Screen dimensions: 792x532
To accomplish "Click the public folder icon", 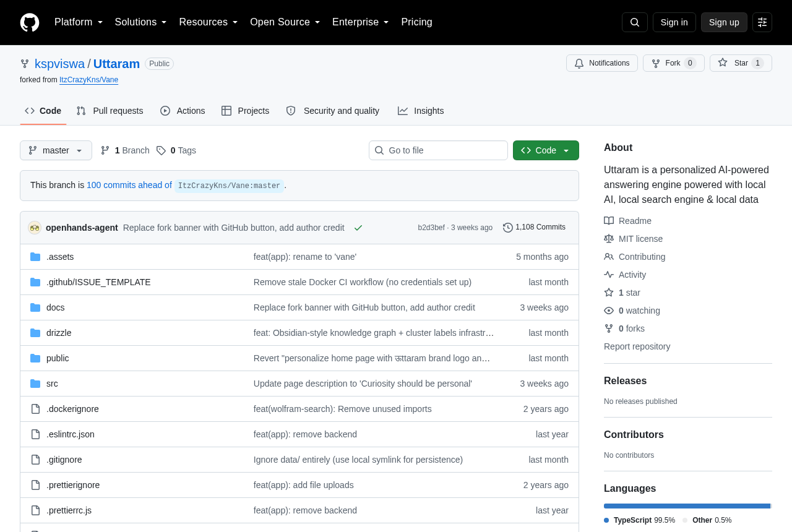I will click(x=35, y=358).
